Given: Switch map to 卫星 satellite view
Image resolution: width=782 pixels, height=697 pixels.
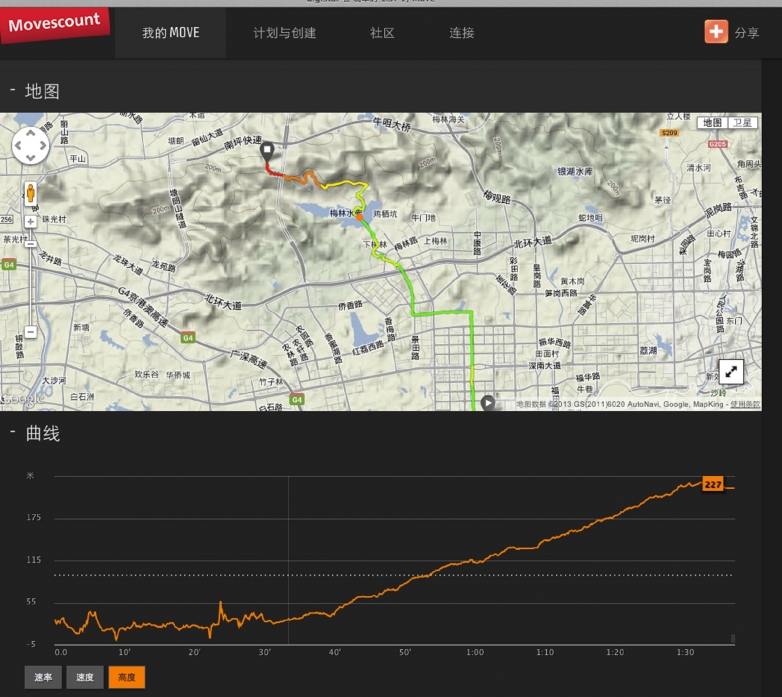Looking at the screenshot, I should 741,122.
